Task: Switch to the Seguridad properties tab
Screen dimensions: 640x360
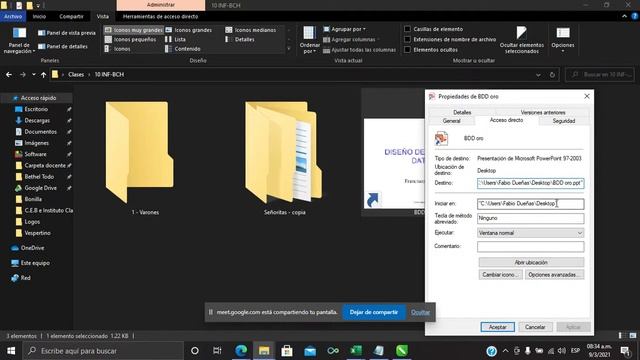Action: [x=564, y=121]
